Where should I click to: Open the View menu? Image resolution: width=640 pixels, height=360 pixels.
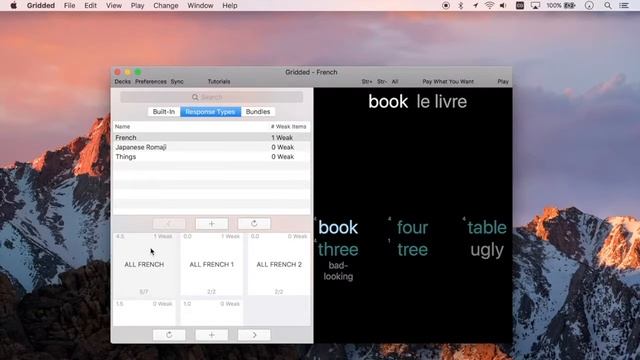pyautogui.click(x=113, y=5)
